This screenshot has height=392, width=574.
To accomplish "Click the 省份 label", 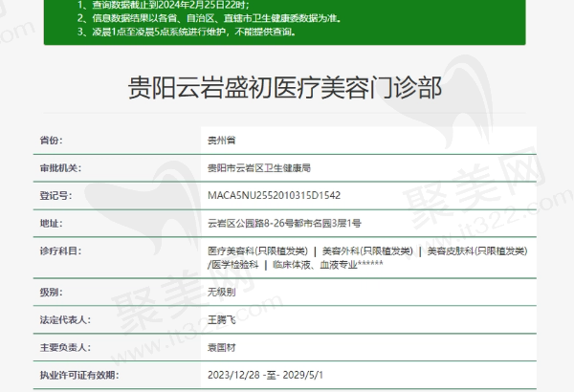I will pos(52,141).
